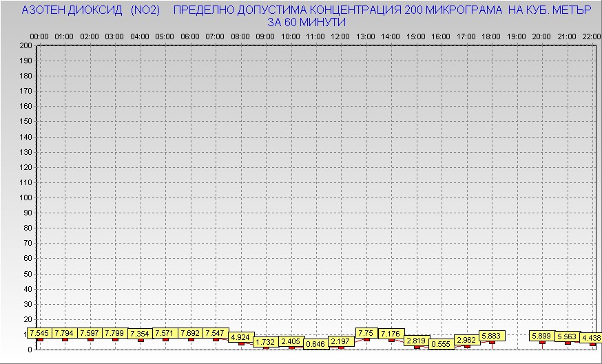The width and height of the screenshot is (602, 364).
Task: Click the 50 y-axis tick label
Action: tap(28, 274)
